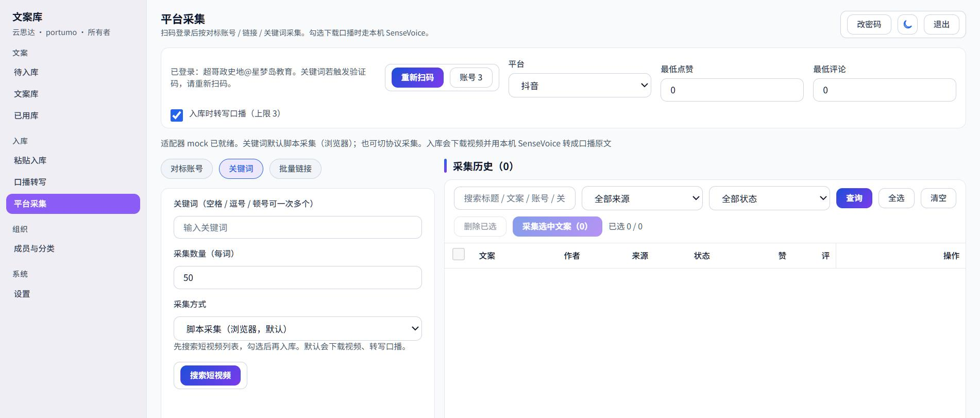The image size is (980, 418).
Task: Click 退出 to log out
Action: click(x=941, y=24)
